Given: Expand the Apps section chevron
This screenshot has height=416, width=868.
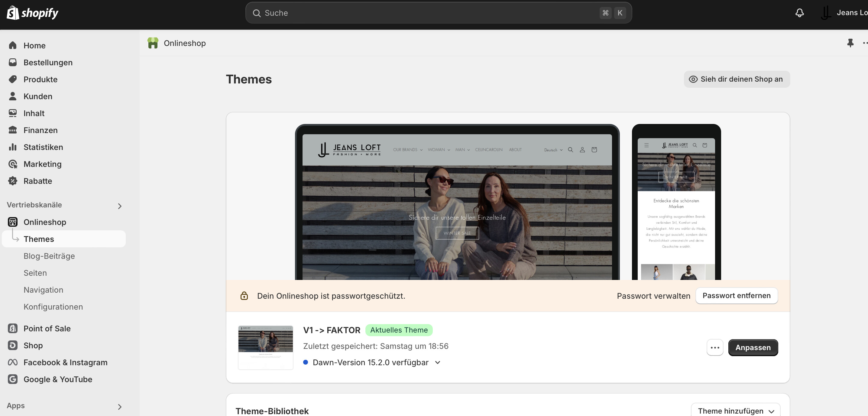Looking at the screenshot, I should click(120, 407).
